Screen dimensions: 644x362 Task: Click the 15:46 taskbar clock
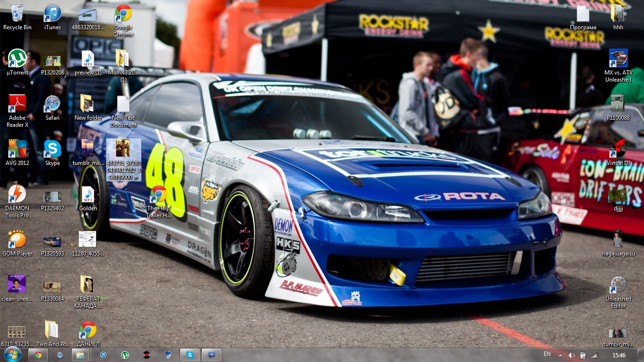click(619, 355)
